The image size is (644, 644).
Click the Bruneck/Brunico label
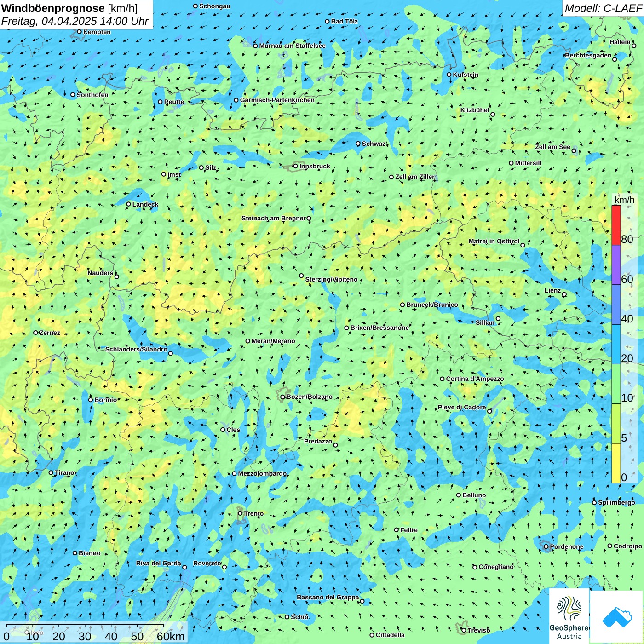coord(432,305)
